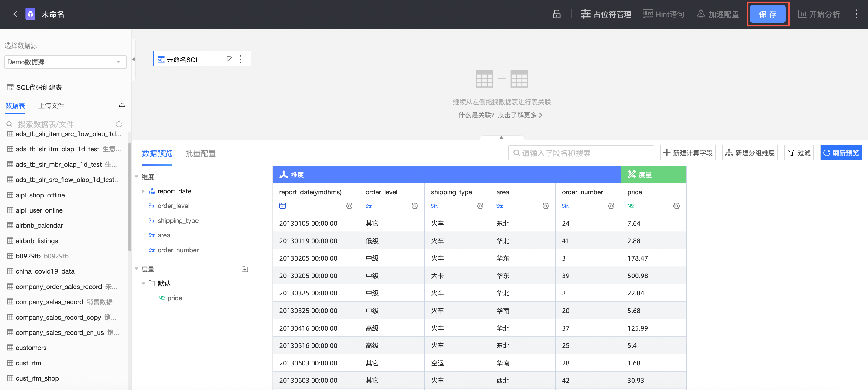Click the purple cube dataset icon

[30, 14]
